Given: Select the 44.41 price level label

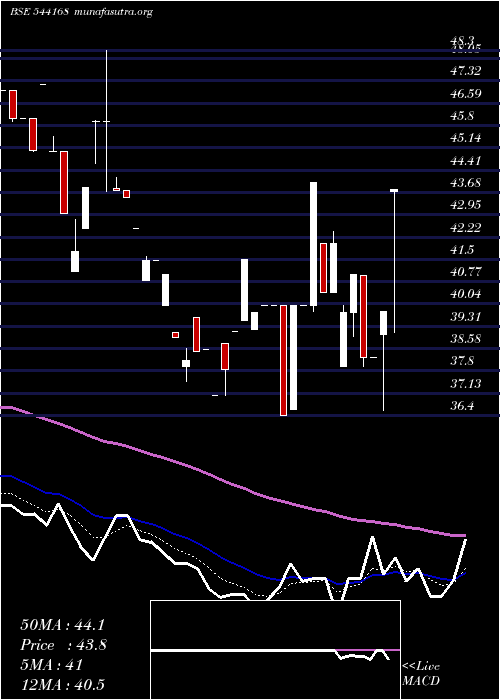Looking at the screenshot, I should [x=466, y=160].
